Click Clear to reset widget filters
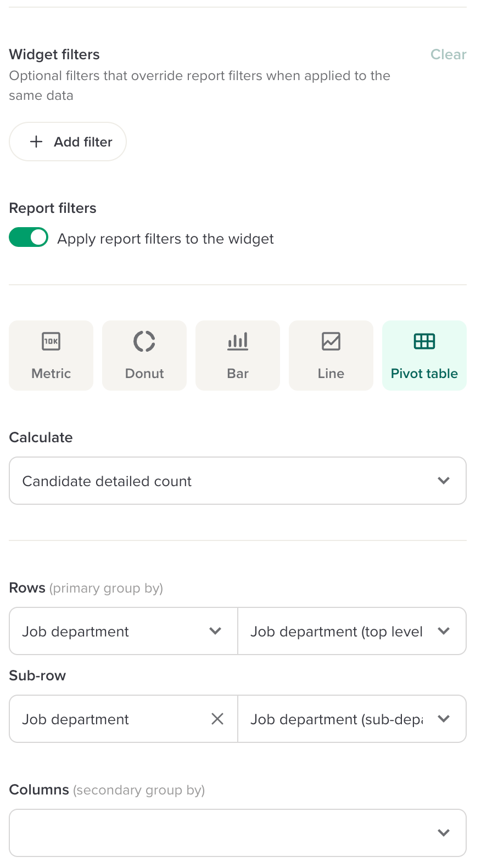Screen dimensions: 481x868 448,54
